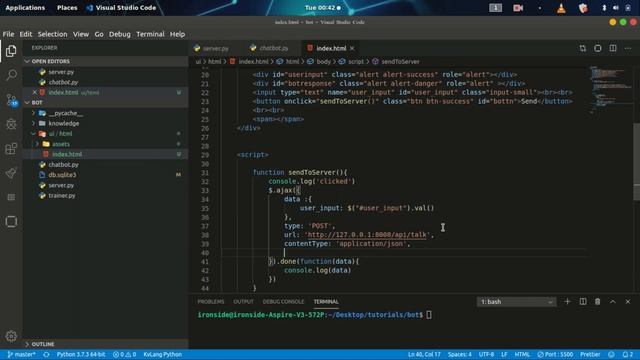Open the Explorer view in activity bar

point(11,51)
